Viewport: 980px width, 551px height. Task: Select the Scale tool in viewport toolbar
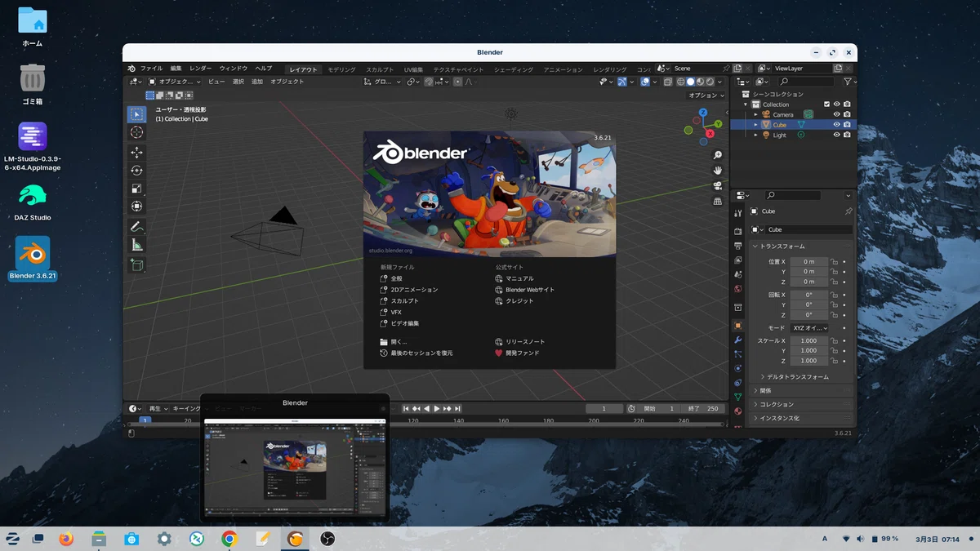pos(136,189)
